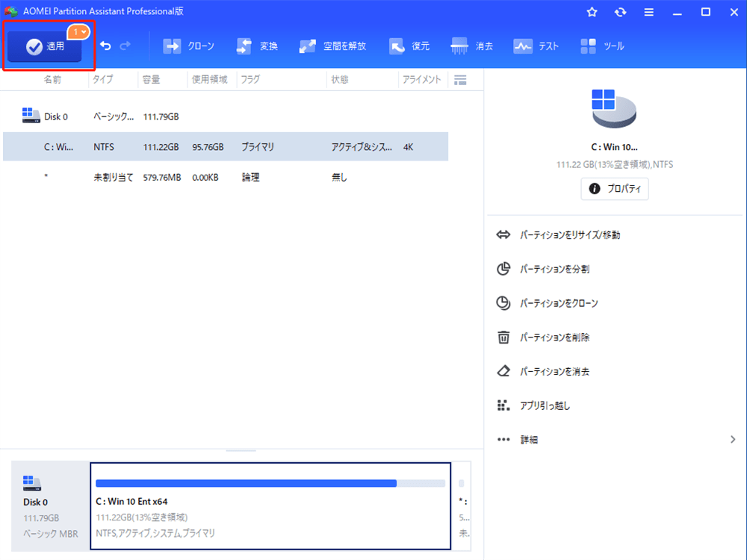Click the AOMEI app logo in title bar
747x560 pixels.
tap(11, 11)
